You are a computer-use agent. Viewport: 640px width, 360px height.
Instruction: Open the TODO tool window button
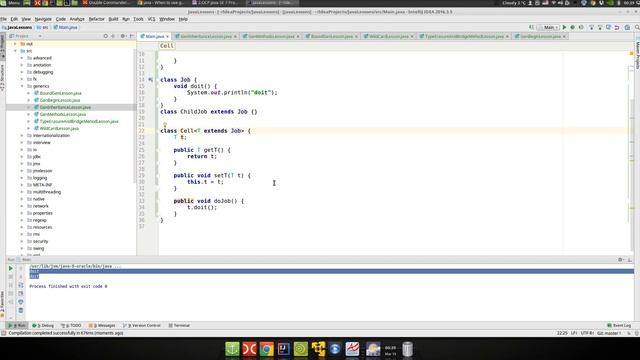(71, 325)
